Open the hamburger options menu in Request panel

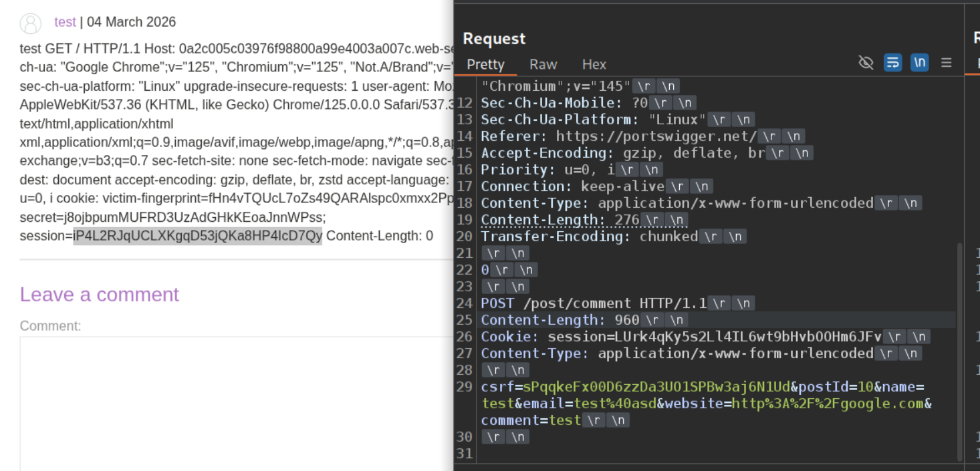pos(947,63)
